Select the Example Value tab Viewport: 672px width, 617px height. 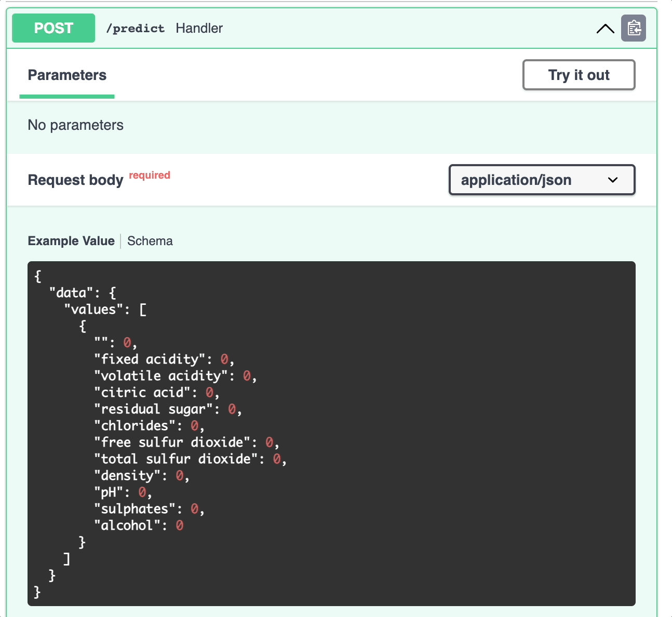coord(71,241)
